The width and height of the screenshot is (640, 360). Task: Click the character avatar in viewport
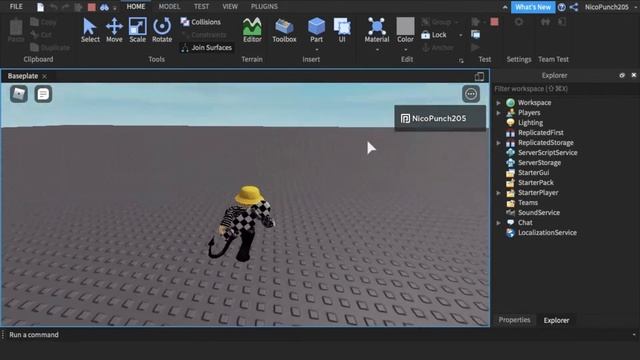[x=243, y=224]
